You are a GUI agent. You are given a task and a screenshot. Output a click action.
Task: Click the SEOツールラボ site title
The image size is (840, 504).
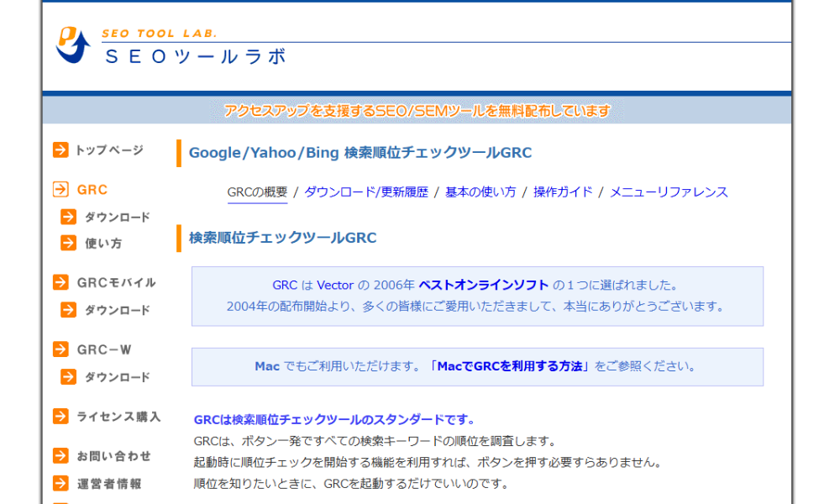[197, 57]
